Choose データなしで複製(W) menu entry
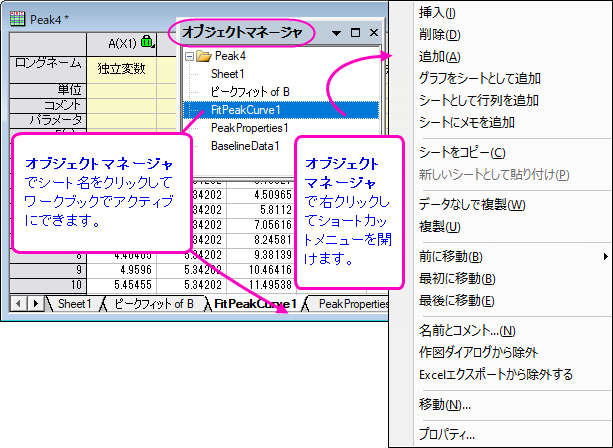Screen dimensions: 613x448 pyautogui.click(x=472, y=204)
